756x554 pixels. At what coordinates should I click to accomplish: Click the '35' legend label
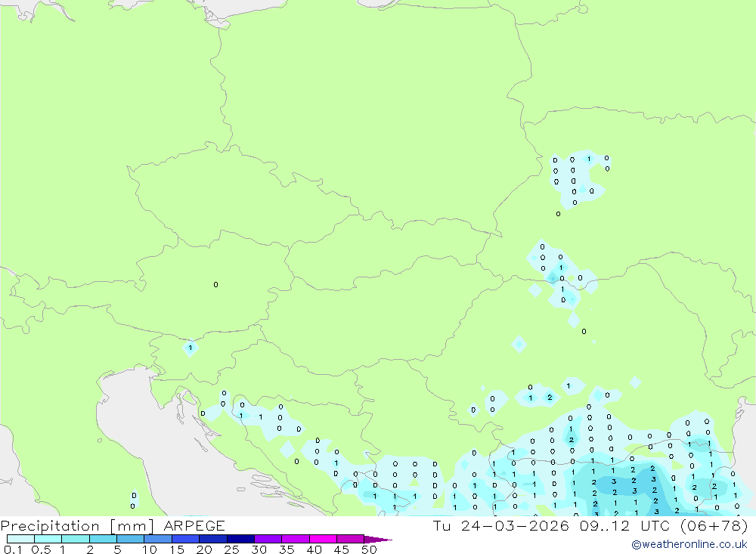click(x=287, y=549)
